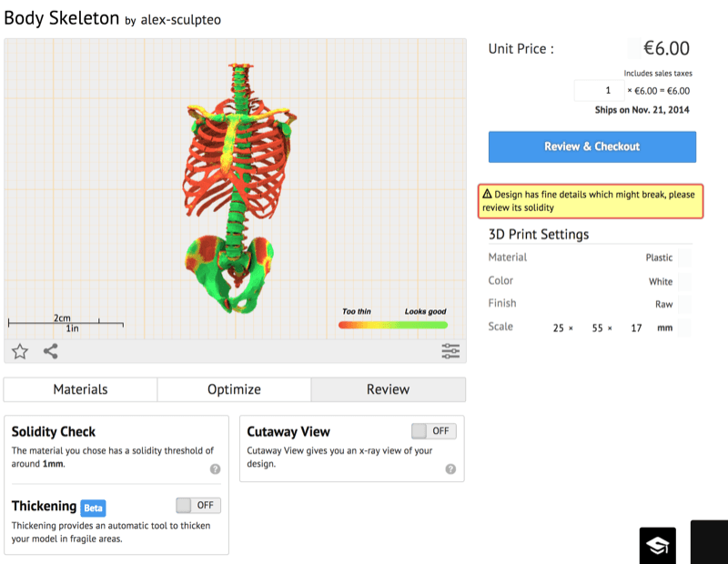Click the blue Beta badge beside Thickening
728x564 pixels.
pyautogui.click(x=93, y=508)
